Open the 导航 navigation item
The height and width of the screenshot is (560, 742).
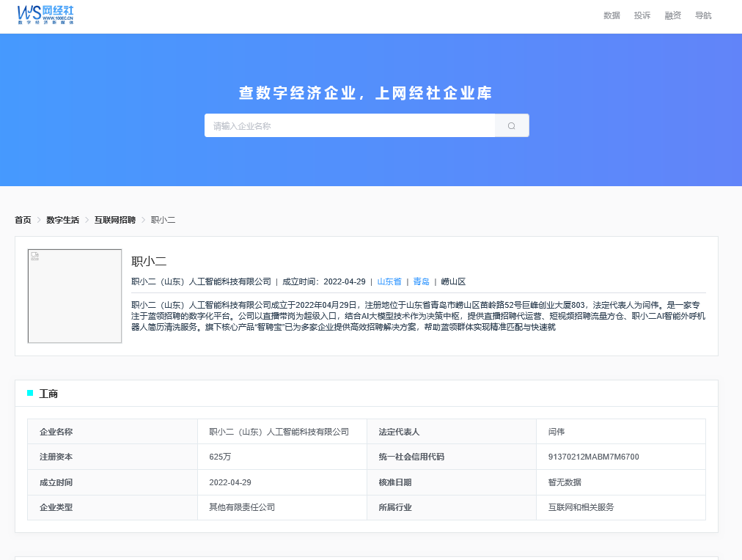(703, 15)
